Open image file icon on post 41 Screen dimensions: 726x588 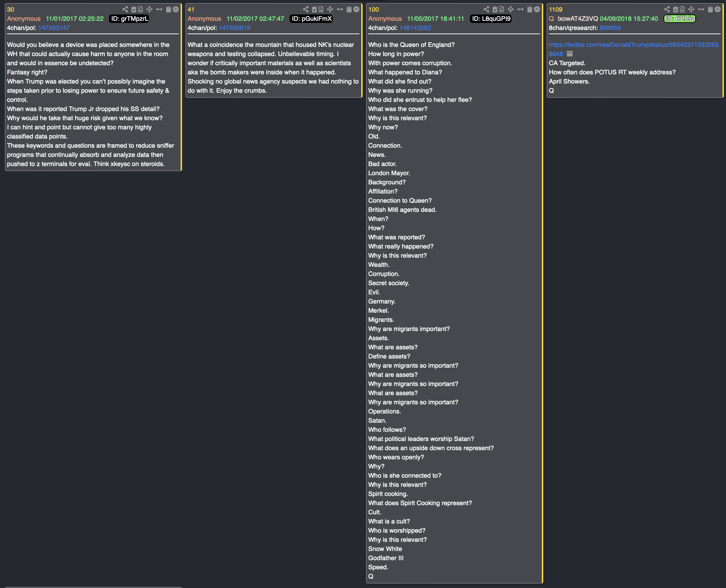pyautogui.click(x=321, y=10)
